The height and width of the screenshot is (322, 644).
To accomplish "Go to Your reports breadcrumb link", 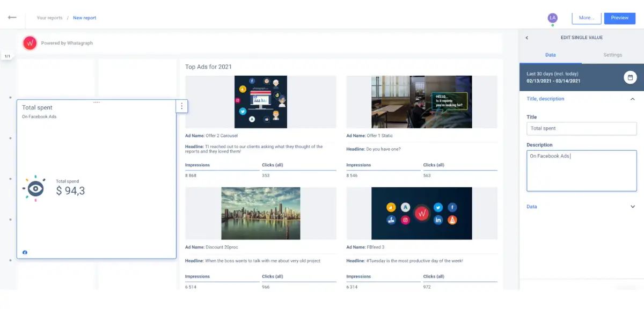I will pyautogui.click(x=49, y=18).
